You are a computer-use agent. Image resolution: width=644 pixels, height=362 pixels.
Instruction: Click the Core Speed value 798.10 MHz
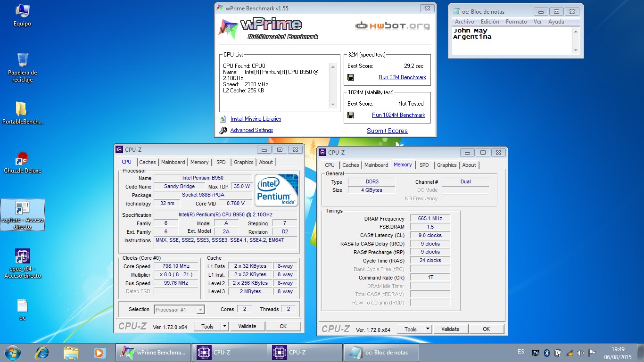point(176,266)
